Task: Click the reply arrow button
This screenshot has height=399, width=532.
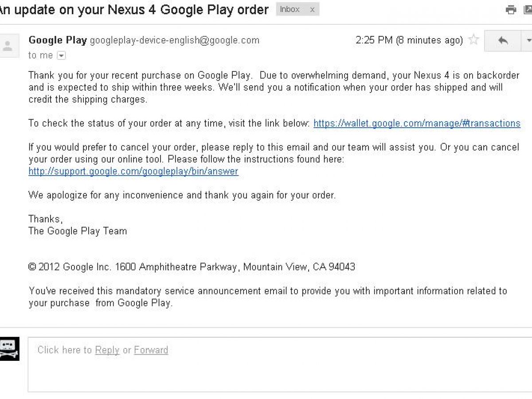Action: click(503, 40)
